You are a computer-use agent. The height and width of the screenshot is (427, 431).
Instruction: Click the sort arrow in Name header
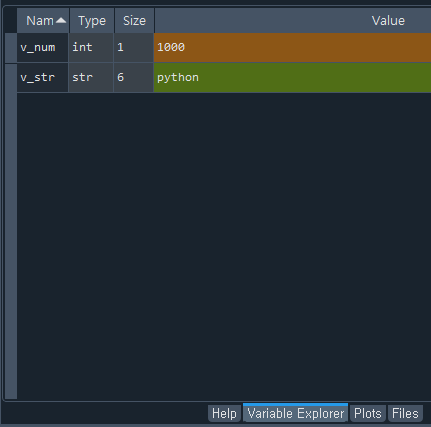(x=61, y=21)
